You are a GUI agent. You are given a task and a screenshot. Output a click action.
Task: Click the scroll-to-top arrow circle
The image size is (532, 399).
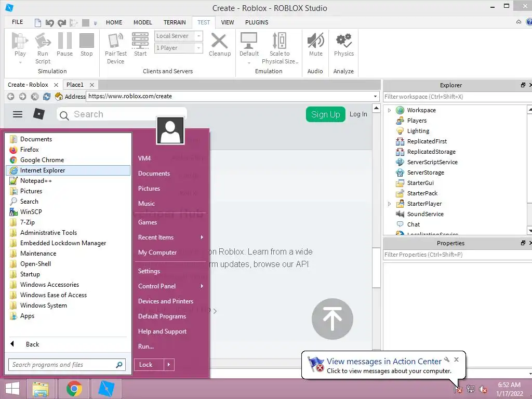tap(332, 318)
